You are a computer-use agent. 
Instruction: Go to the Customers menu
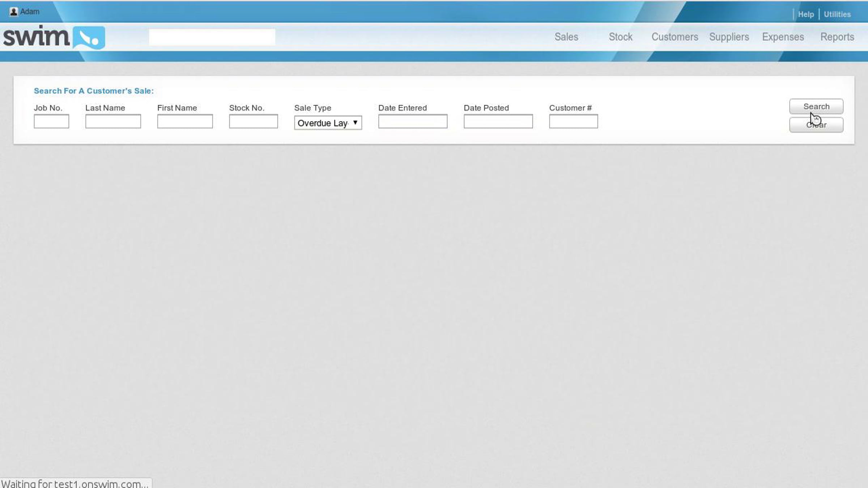675,37
